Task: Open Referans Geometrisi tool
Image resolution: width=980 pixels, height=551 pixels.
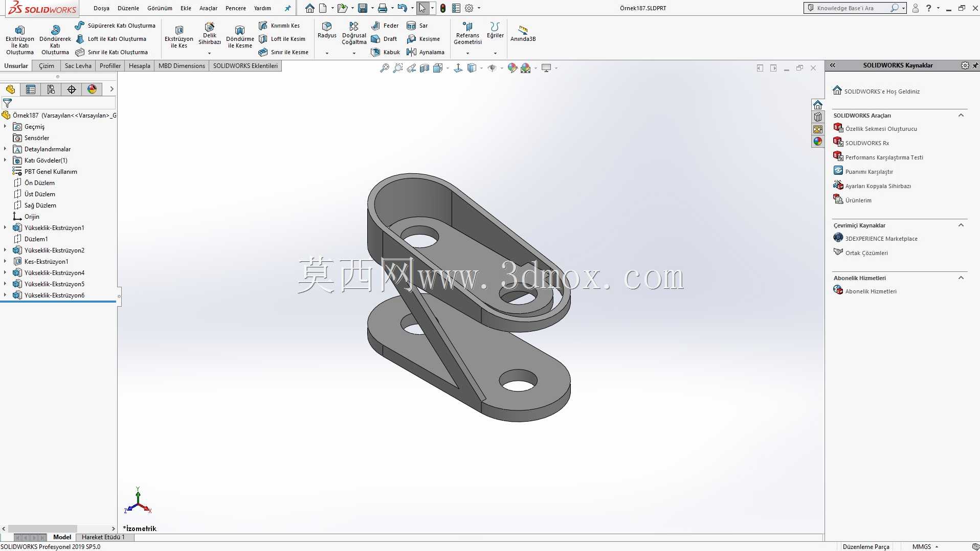Action: [467, 34]
